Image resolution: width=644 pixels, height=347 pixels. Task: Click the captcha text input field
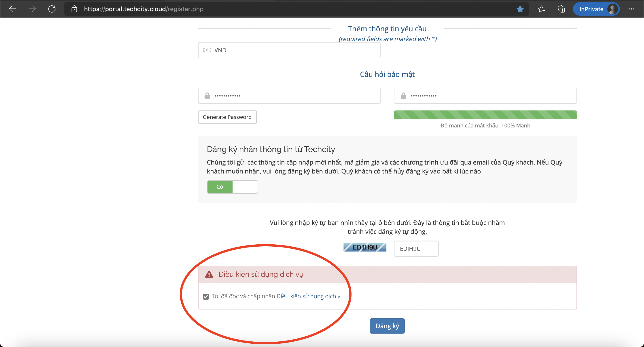[x=416, y=248]
